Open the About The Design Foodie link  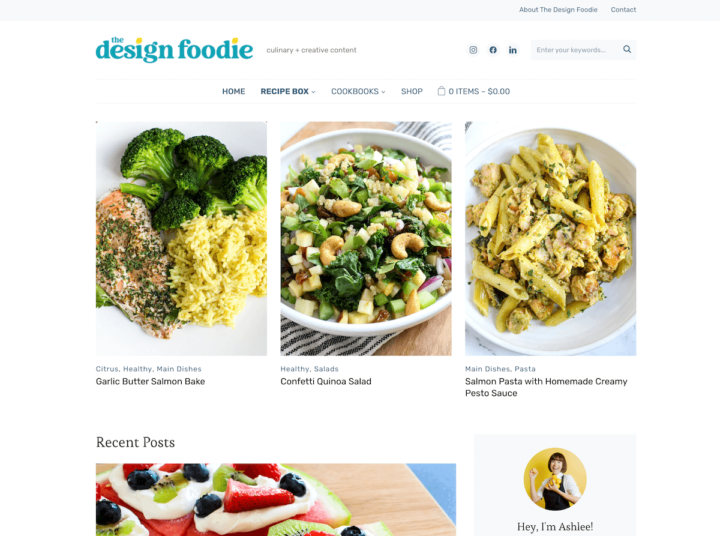[558, 10]
